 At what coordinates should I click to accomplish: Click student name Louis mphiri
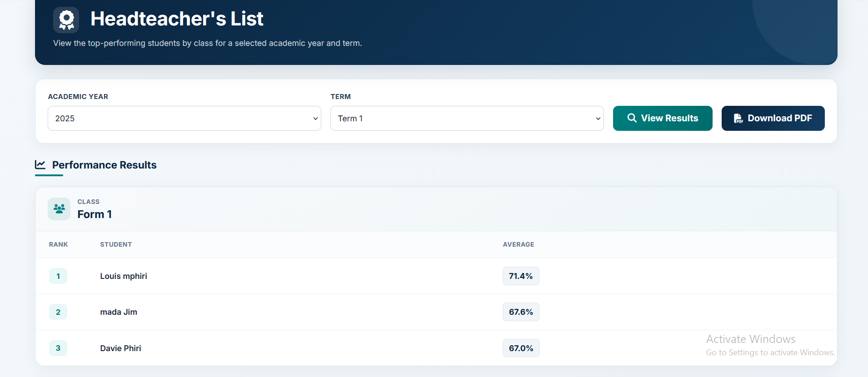(x=124, y=276)
